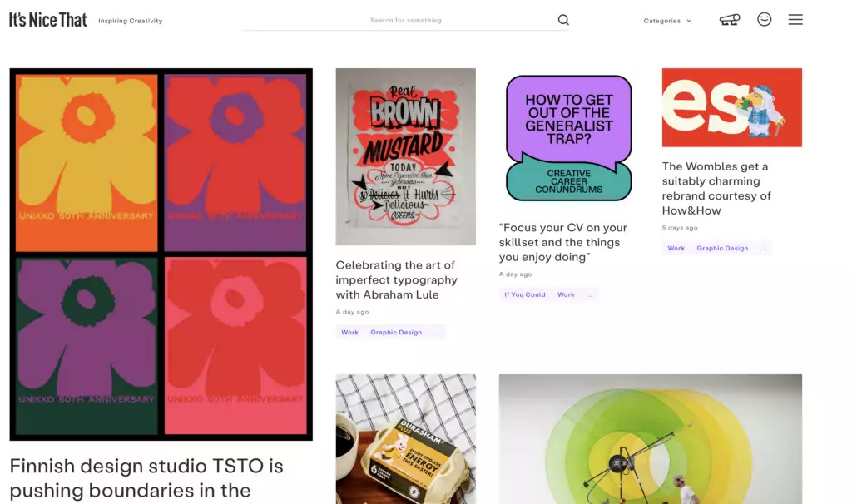This screenshot has width=852, height=504.
Task: Open the imperfect typography article headline
Action: (396, 279)
